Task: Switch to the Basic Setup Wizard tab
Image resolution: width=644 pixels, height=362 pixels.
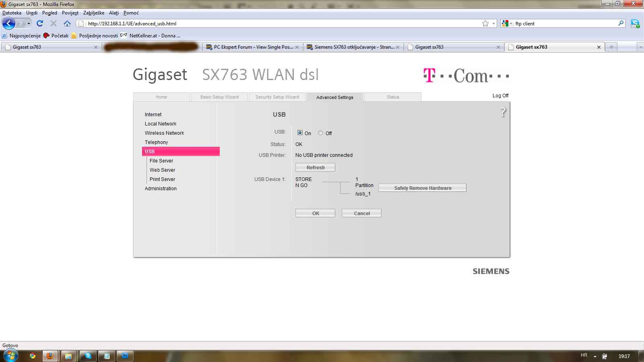Action: pos(219,97)
